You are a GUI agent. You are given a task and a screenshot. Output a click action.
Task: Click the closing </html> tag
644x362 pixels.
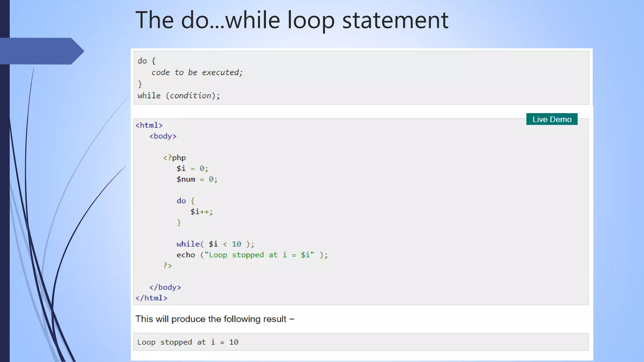(x=151, y=298)
